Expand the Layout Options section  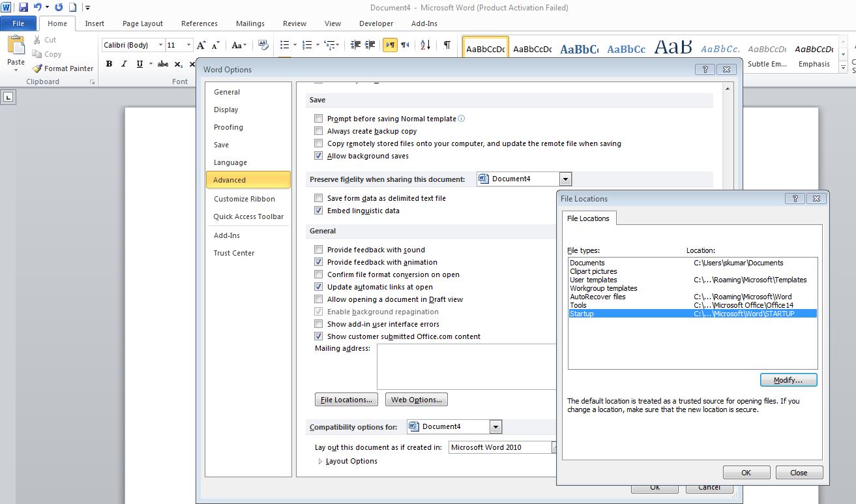320,461
